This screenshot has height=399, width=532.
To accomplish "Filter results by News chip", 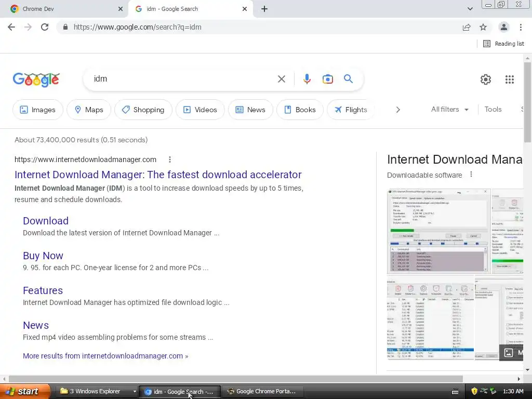I will pos(250,110).
